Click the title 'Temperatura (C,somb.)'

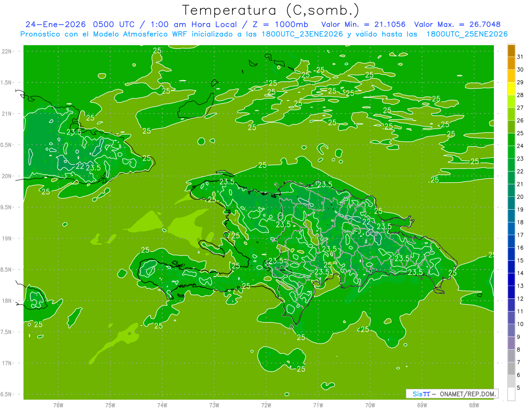click(271, 10)
